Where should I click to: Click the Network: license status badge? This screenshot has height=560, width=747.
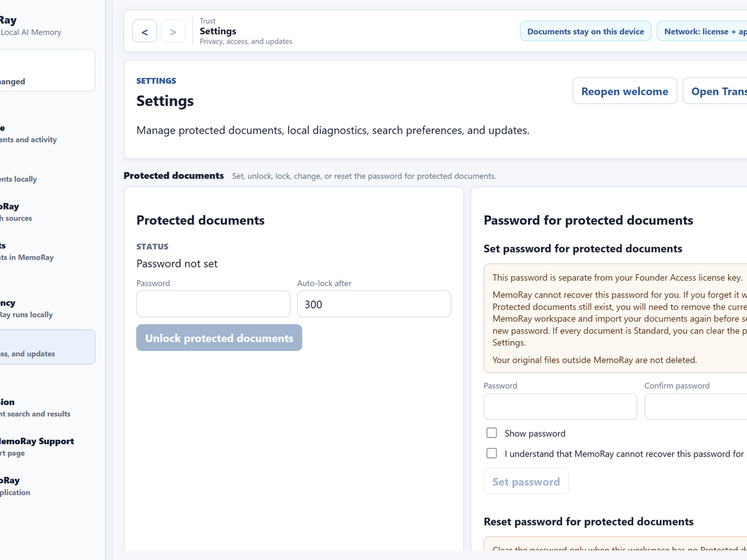[x=702, y=31]
